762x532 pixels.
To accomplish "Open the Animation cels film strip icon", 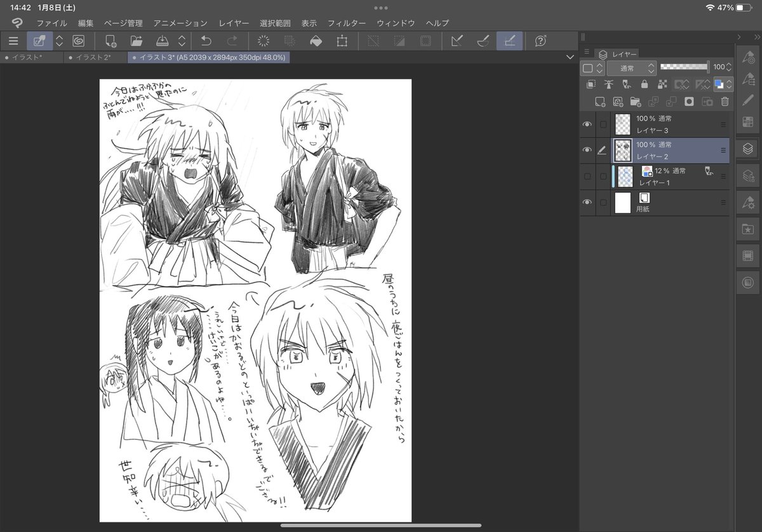I will pyautogui.click(x=748, y=256).
